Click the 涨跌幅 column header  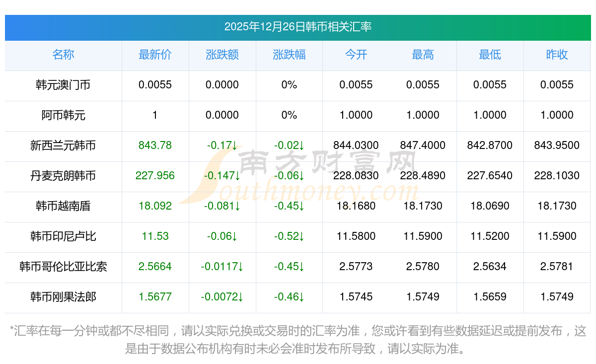289,55
